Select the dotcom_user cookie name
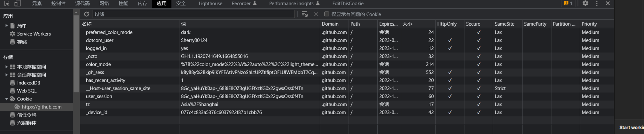 [99, 40]
